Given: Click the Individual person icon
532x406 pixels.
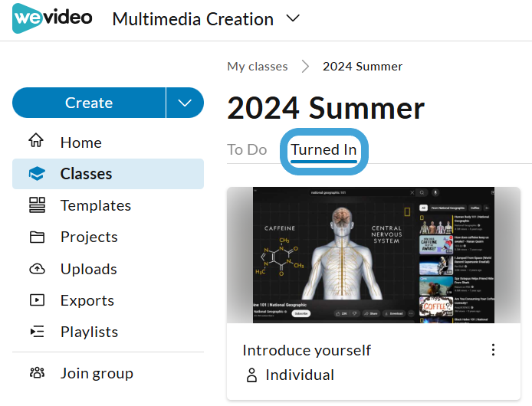Looking at the screenshot, I should point(251,375).
